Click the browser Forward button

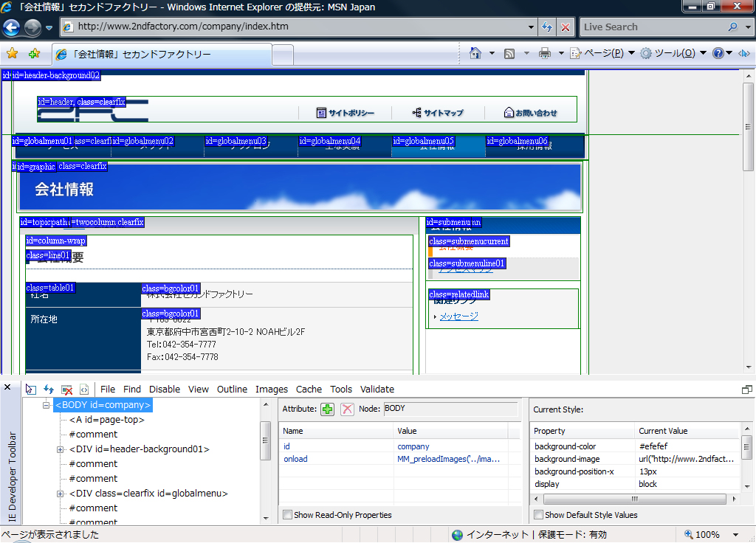32,27
